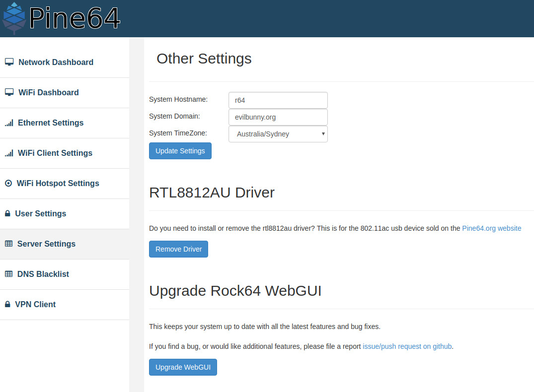Click the monitor icon beside WiFi Dashboard
534x392 pixels.
pos(9,92)
